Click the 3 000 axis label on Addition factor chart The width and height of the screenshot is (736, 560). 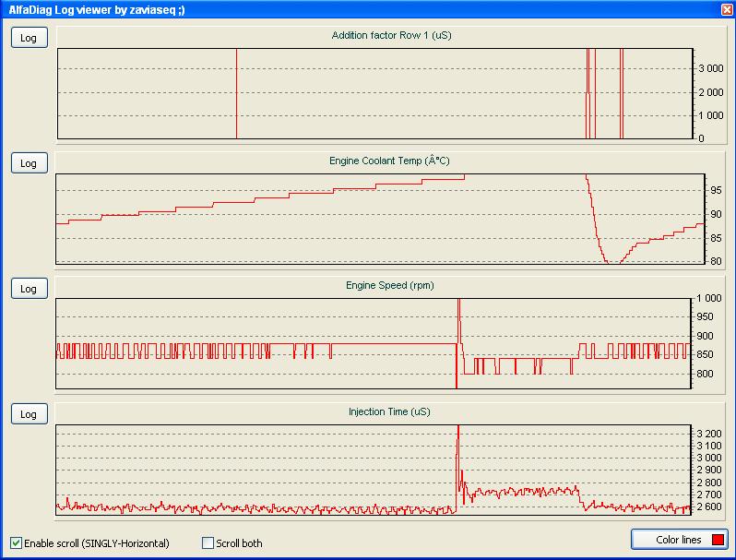(x=710, y=69)
